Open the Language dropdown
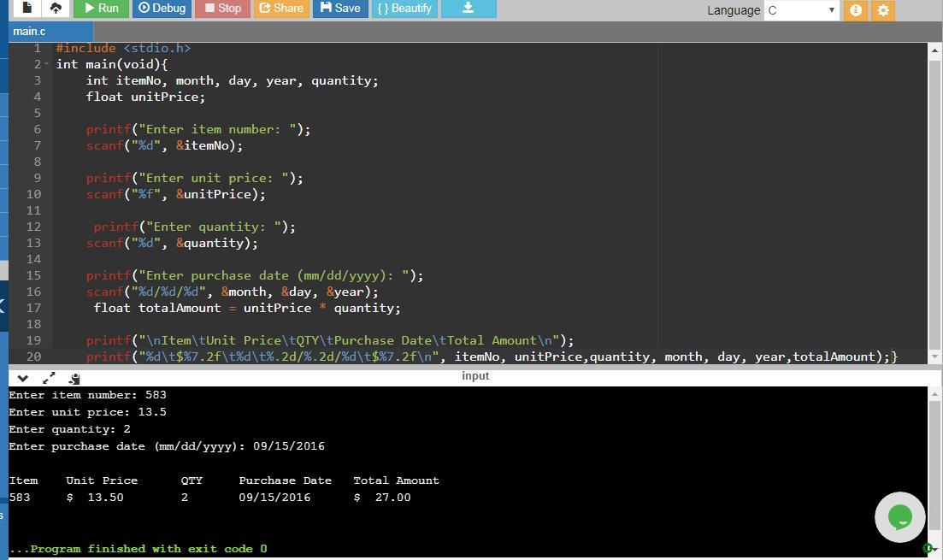This screenshot has height=560, width=943. (x=801, y=10)
